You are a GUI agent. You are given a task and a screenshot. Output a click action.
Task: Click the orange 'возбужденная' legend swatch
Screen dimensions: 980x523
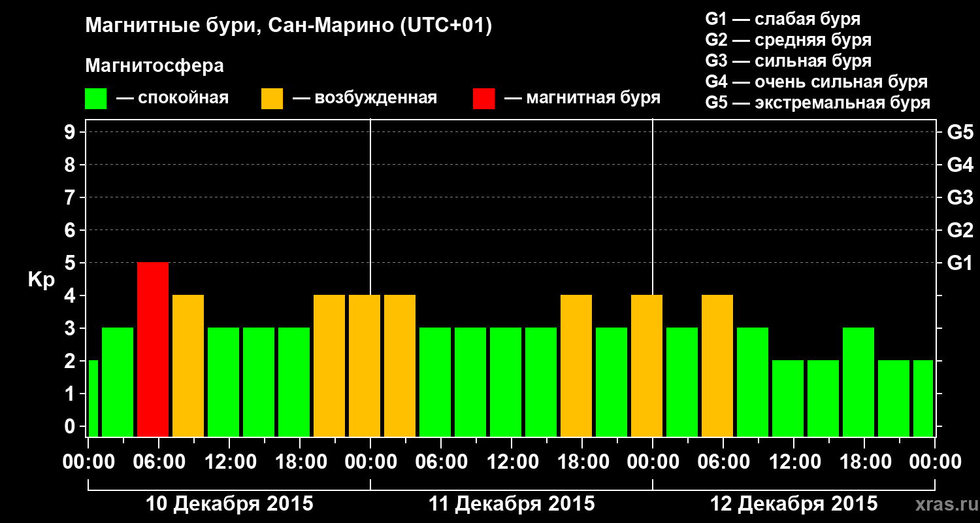coord(272,99)
